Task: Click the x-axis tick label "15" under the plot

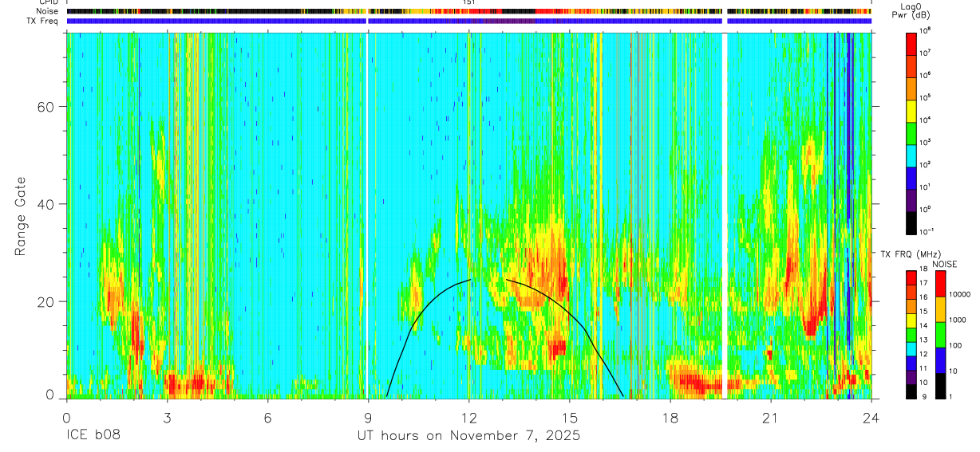Action: tap(570, 417)
